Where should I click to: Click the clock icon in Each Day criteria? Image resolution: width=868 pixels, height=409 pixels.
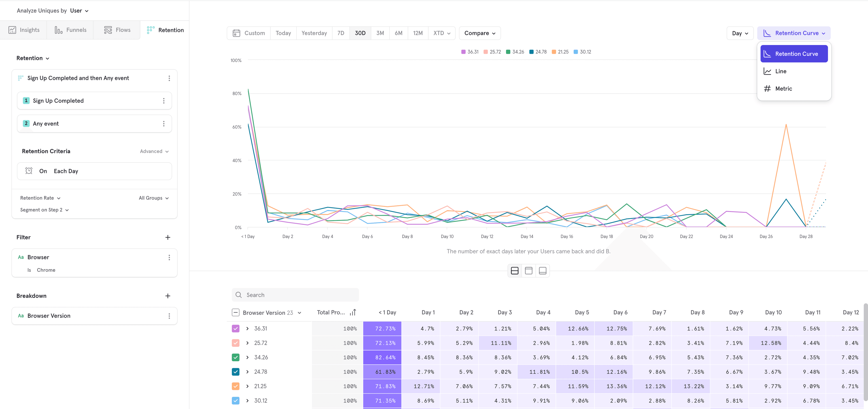pos(29,171)
